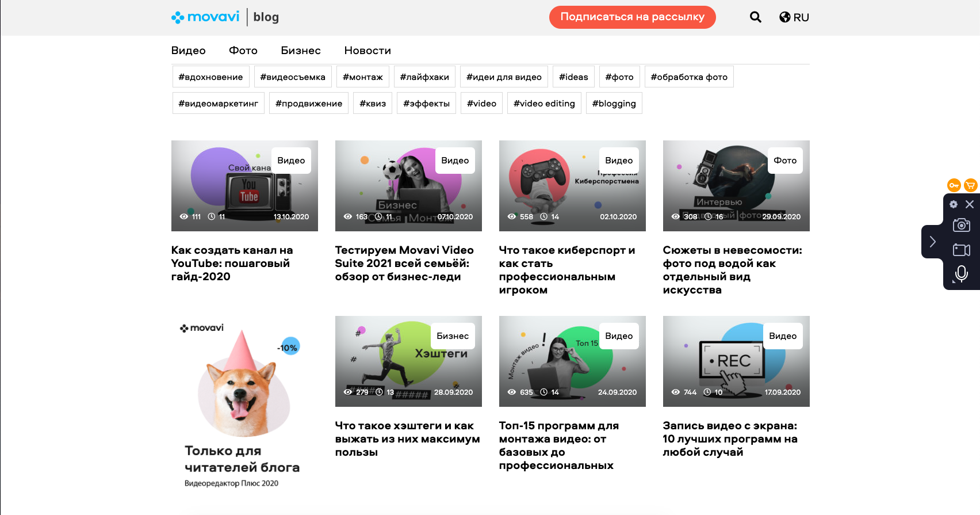Viewport: 980px width, 515px height.
Task: Select the #лайфхаки tag
Action: pyautogui.click(x=424, y=77)
